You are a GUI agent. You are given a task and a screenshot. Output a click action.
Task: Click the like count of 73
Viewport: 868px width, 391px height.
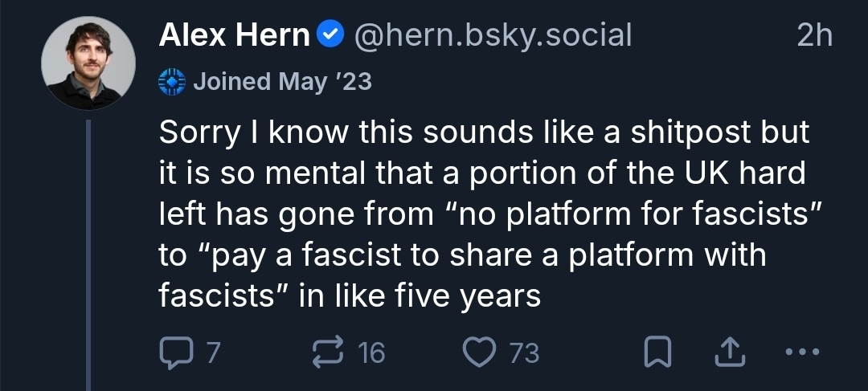(x=524, y=352)
